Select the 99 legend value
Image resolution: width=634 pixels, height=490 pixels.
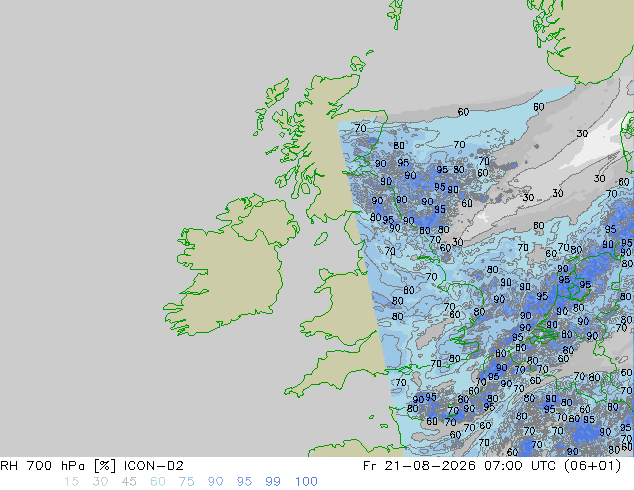[x=273, y=482]
